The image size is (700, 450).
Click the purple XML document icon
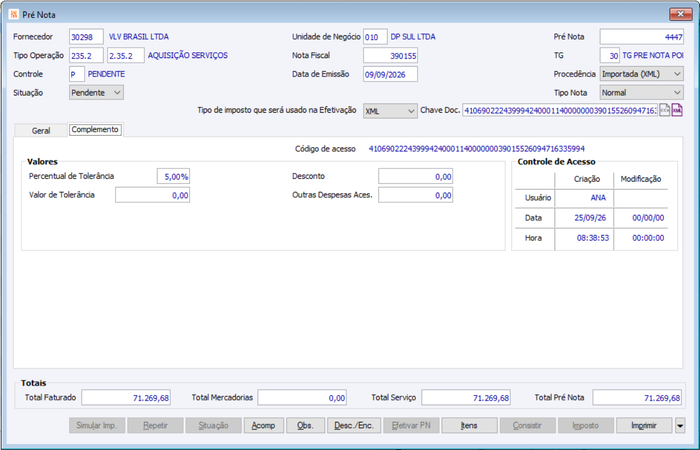[677, 110]
